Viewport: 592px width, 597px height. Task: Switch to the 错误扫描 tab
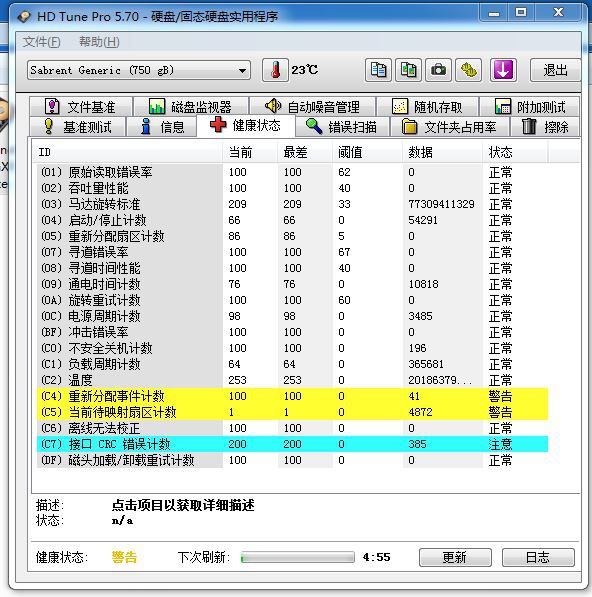click(342, 126)
